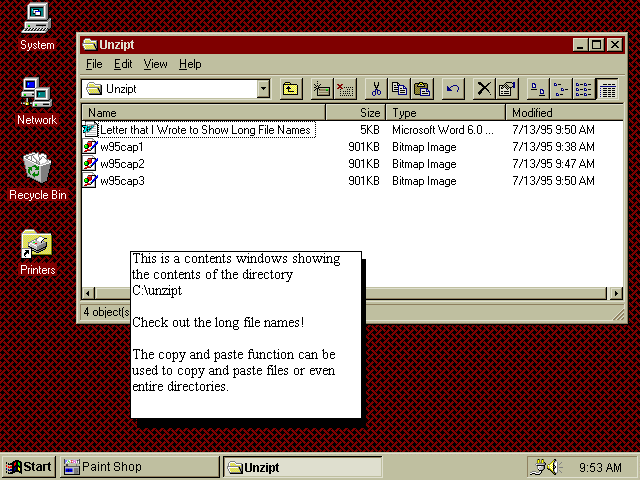Expand the Unzipt folder dropdown arrow

click(263, 89)
